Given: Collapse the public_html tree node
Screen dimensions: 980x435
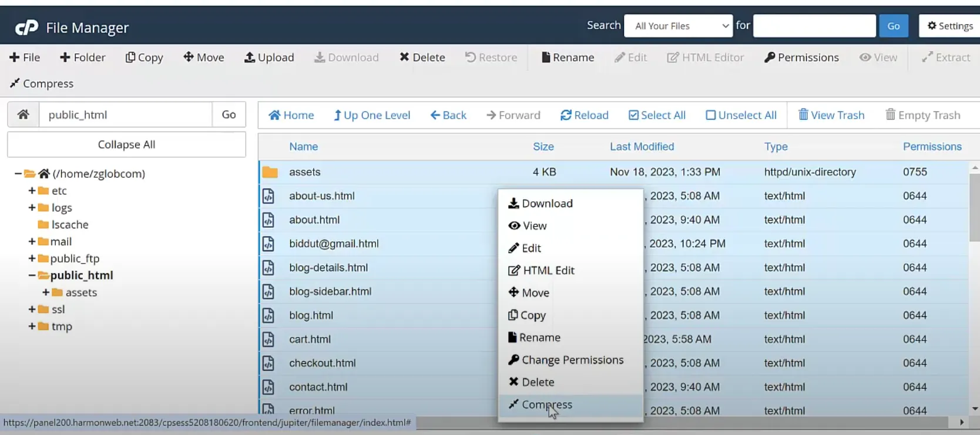Looking at the screenshot, I should click(32, 275).
